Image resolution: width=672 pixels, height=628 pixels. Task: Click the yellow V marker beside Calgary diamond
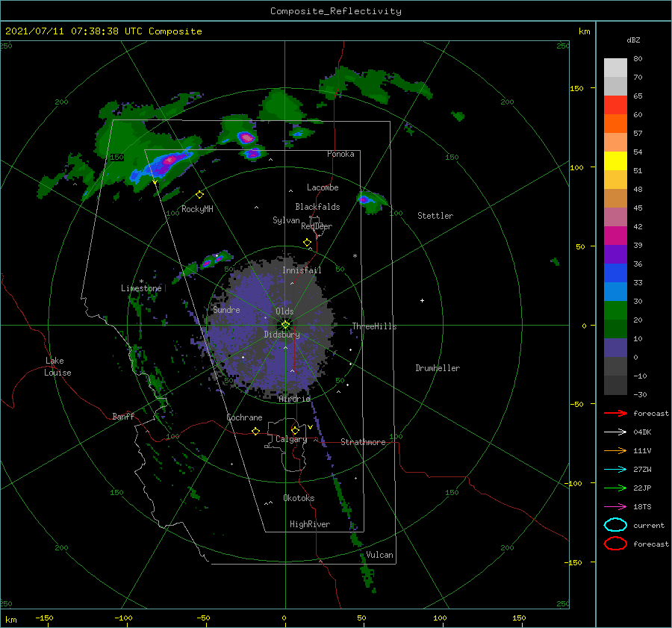click(x=310, y=427)
